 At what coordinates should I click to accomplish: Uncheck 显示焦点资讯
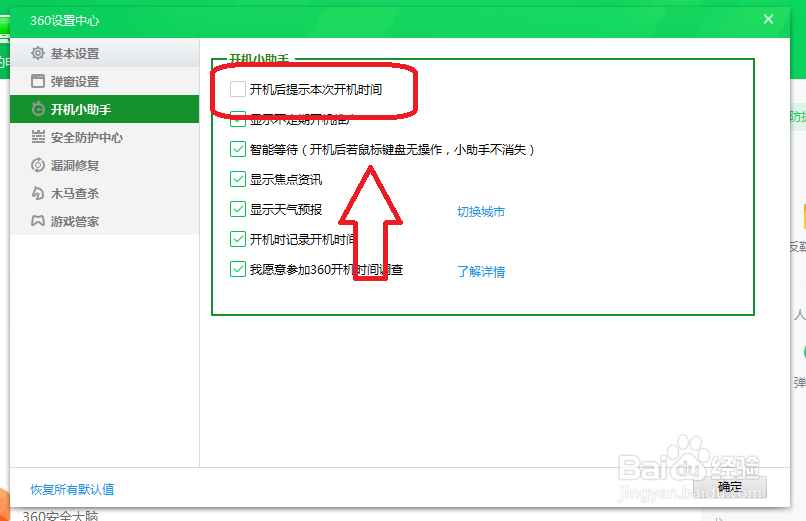237,179
